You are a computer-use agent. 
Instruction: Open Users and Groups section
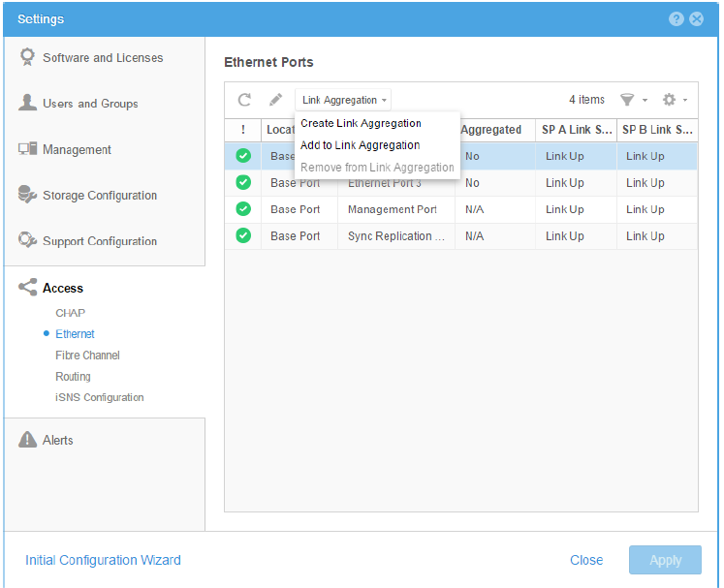90,104
